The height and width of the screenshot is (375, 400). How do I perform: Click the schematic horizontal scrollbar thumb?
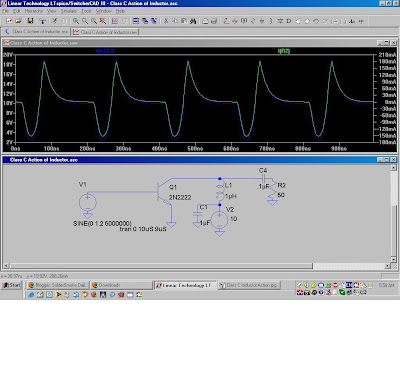161,266
